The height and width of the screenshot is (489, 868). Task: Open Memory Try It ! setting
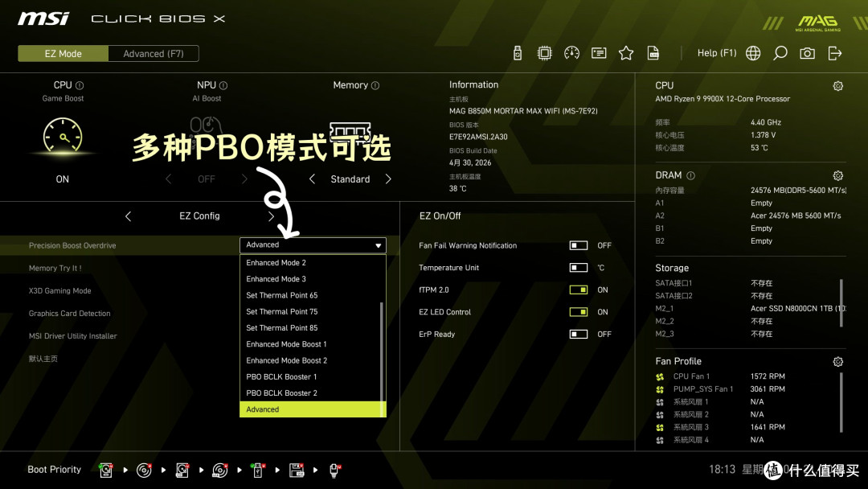tap(55, 268)
